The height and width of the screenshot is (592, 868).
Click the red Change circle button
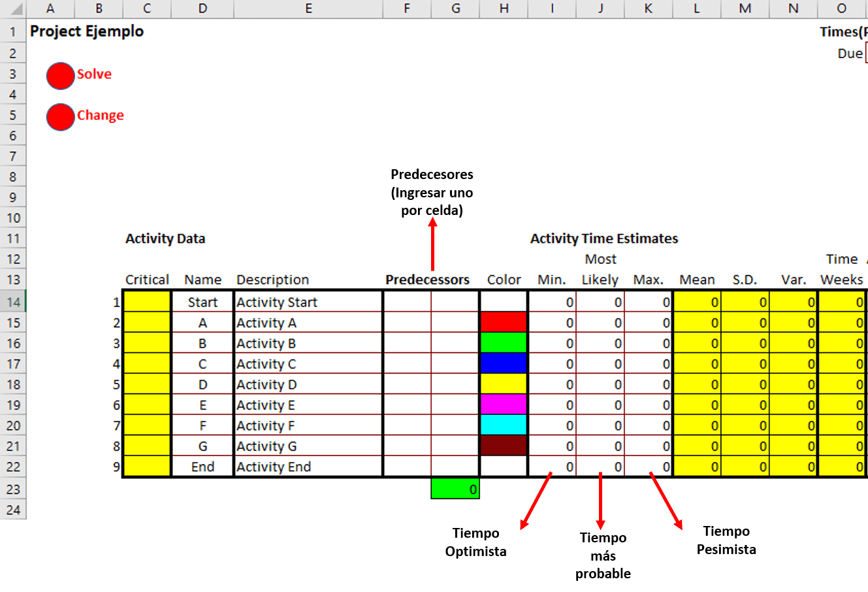pos(60,117)
